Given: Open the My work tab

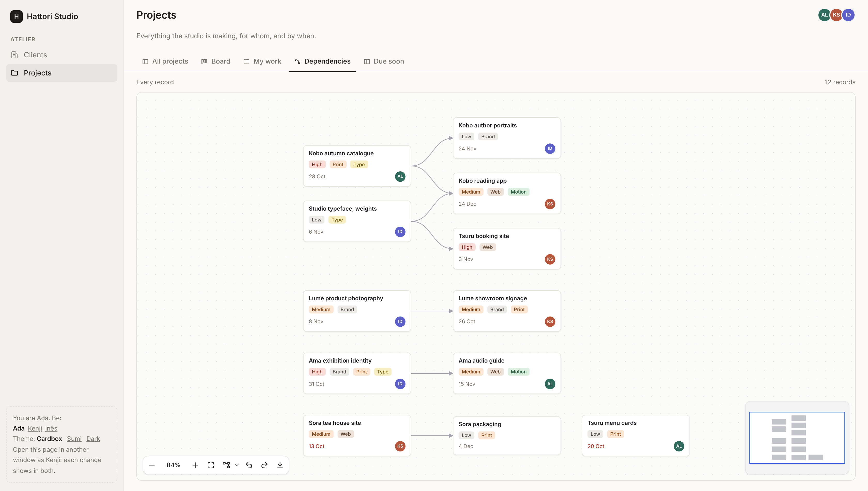Looking at the screenshot, I should coord(262,61).
